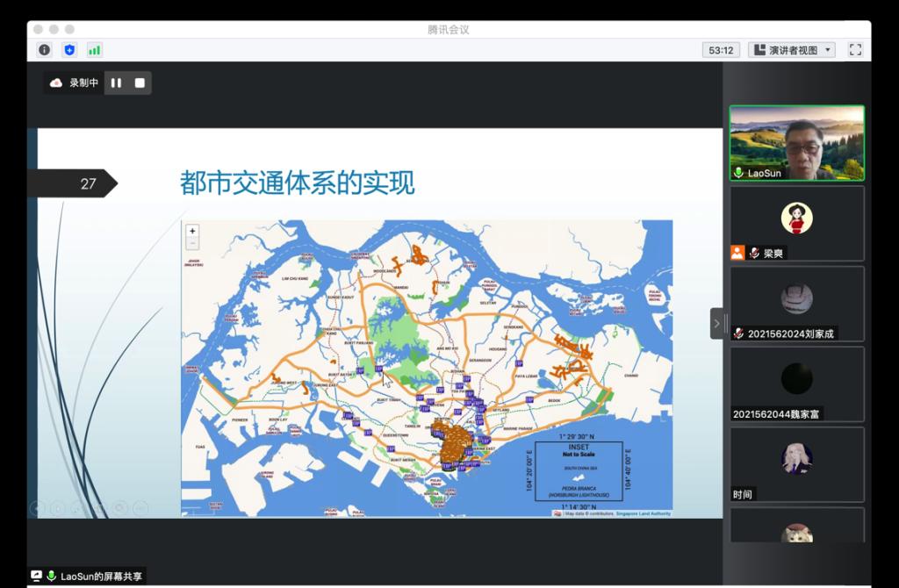Pause the cloud recording
899x588 pixels.
tap(116, 83)
